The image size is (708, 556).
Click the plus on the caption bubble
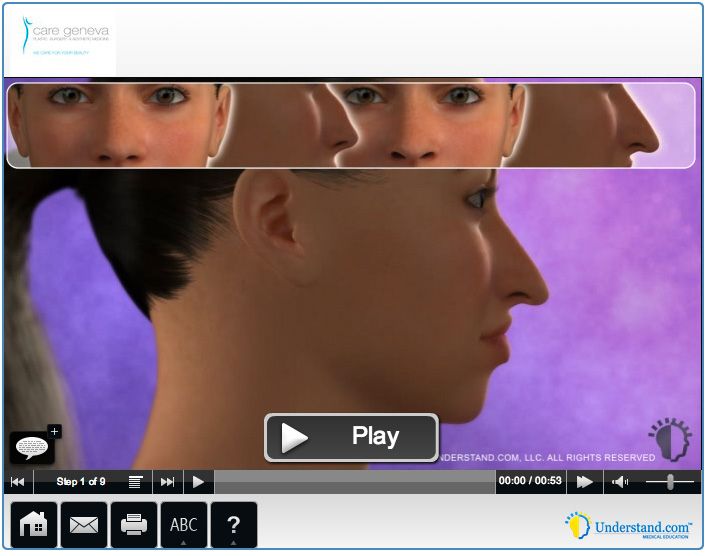pyautogui.click(x=55, y=431)
